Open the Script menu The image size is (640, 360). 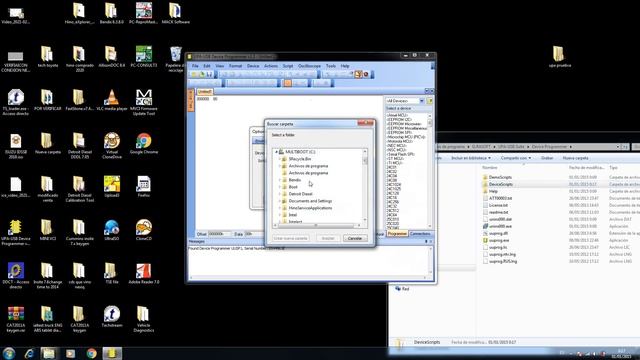point(288,66)
